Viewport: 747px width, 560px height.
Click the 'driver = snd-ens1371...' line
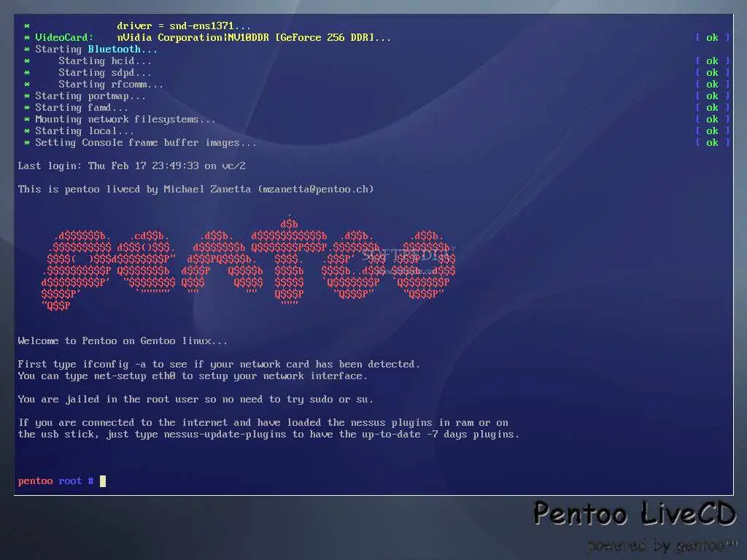(183, 26)
